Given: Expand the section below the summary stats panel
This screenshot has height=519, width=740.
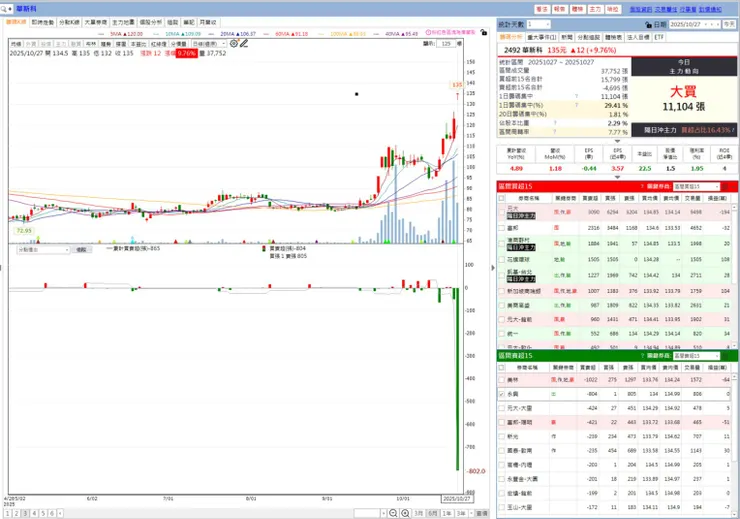Looking at the screenshot, I should pos(617,141).
